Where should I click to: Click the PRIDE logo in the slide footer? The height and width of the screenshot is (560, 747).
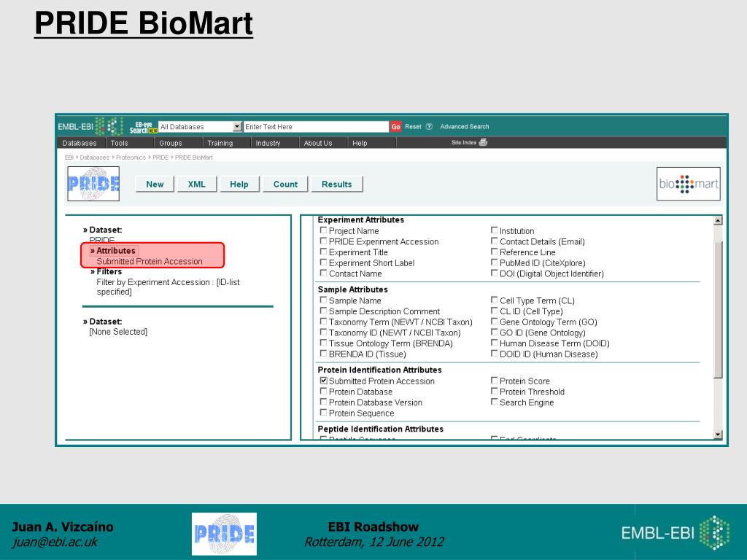pyautogui.click(x=224, y=534)
